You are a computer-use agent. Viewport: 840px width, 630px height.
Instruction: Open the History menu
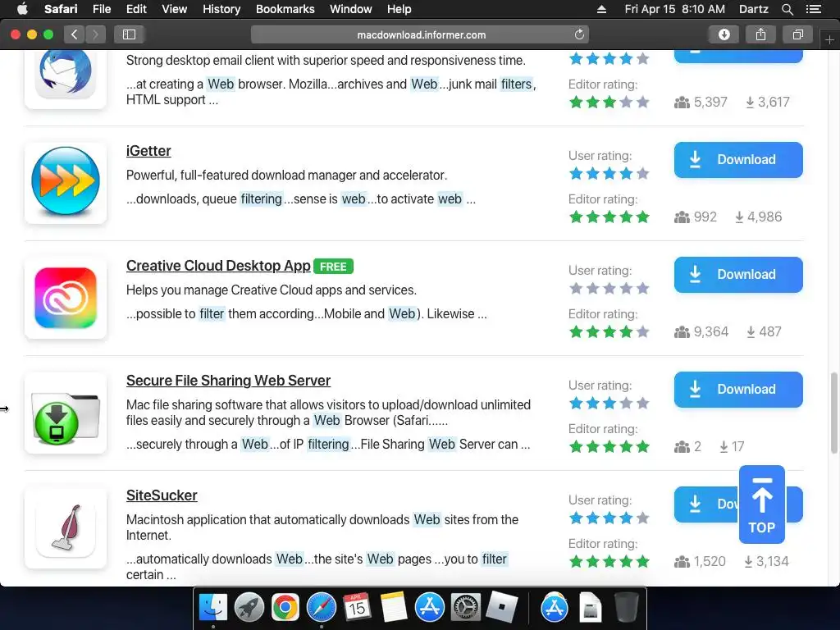(221, 9)
